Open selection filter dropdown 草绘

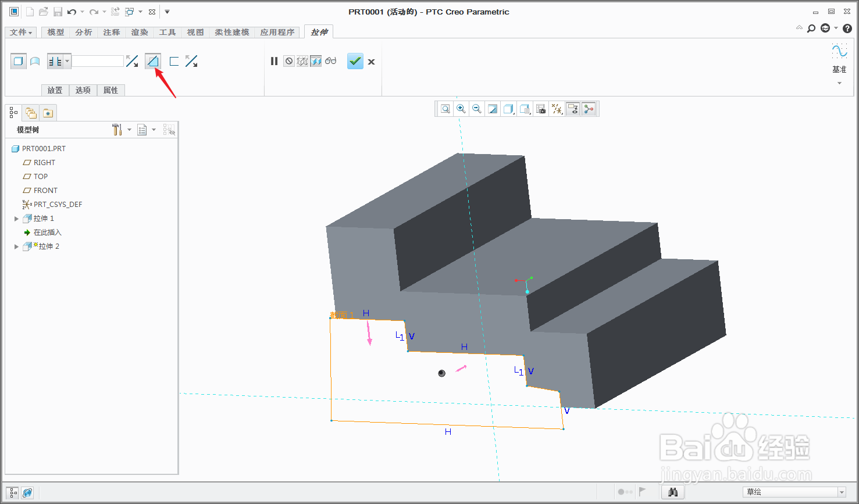794,492
